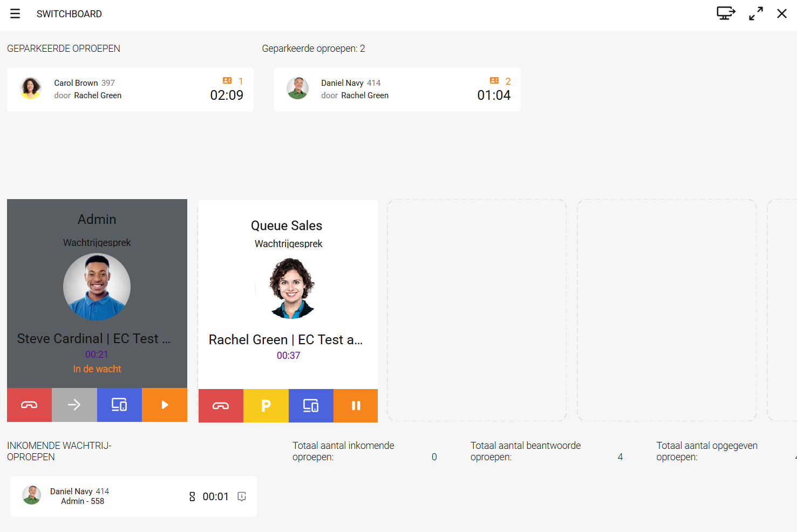Pick up the incoming queue call icon for Daniel Navy
This screenshot has height=532, width=797.
click(242, 496)
